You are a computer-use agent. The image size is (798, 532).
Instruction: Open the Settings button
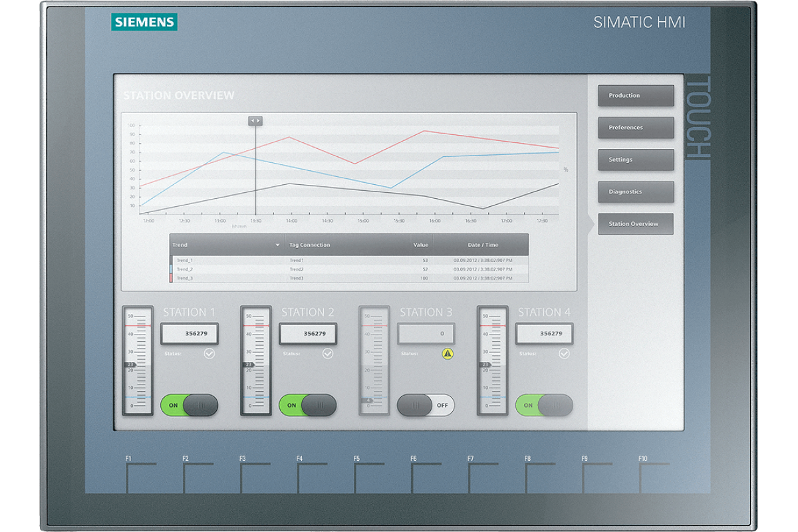point(636,160)
